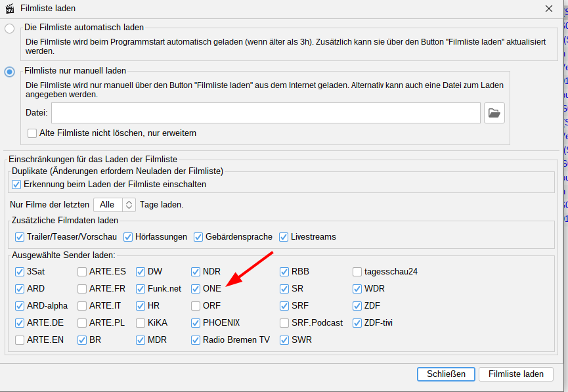Open the file chooser folder icon

tap(494, 113)
